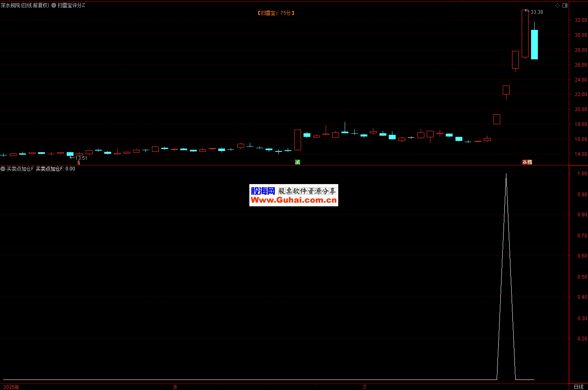Click the 14.00 price axis value
The height and width of the screenshot is (390, 588).
581,154
